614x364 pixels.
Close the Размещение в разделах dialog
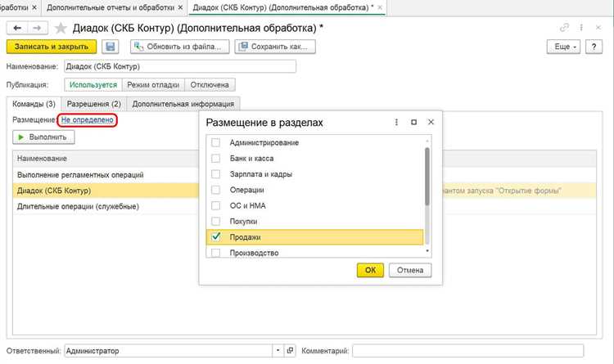point(431,122)
